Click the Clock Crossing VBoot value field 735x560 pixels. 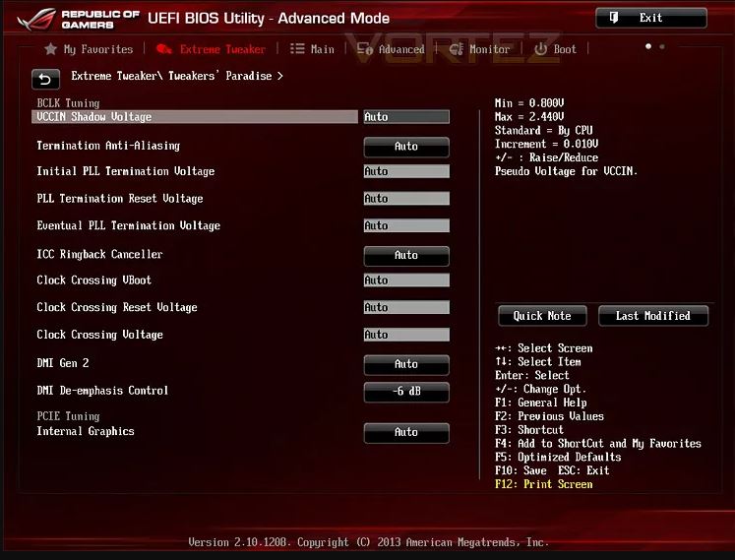406,280
